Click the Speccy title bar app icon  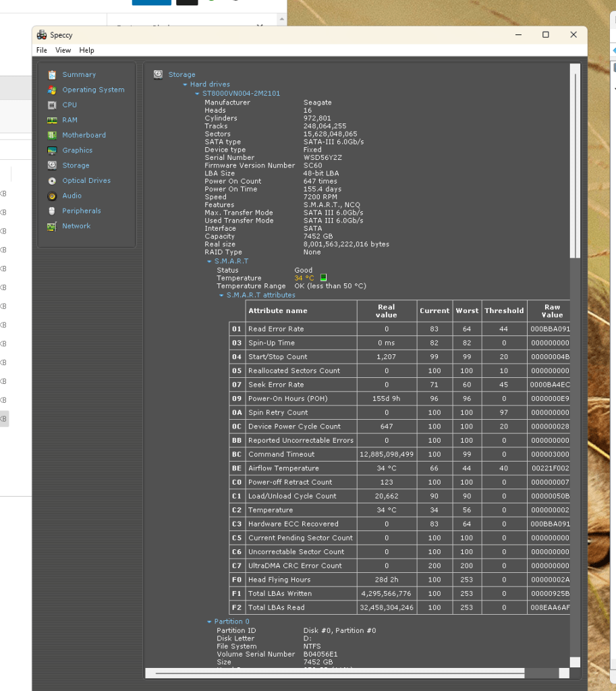(42, 35)
